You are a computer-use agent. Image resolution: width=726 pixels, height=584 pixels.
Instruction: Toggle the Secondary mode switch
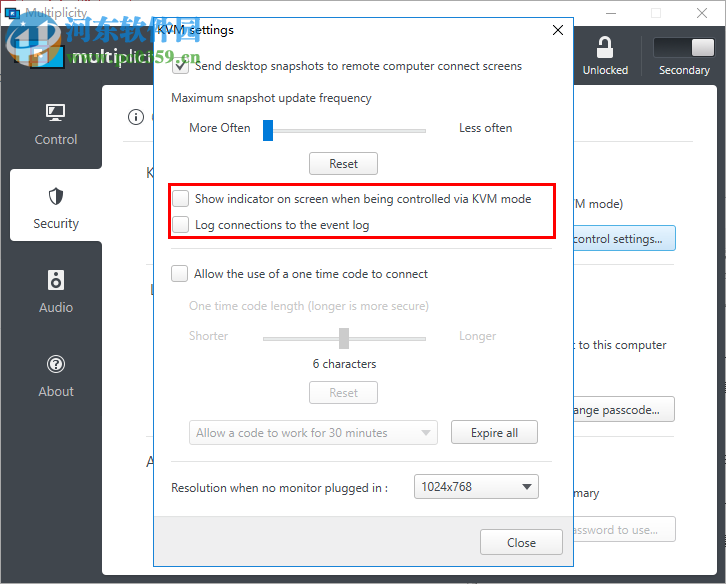point(684,47)
